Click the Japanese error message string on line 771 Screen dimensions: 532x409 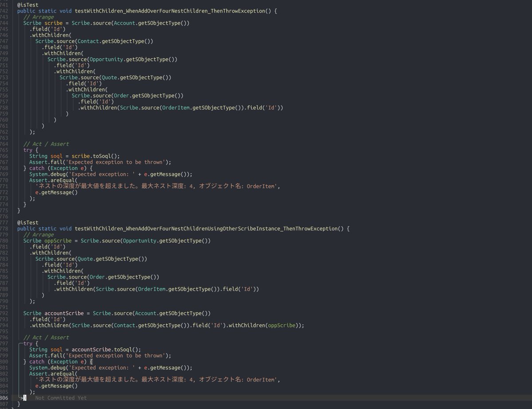(x=157, y=186)
